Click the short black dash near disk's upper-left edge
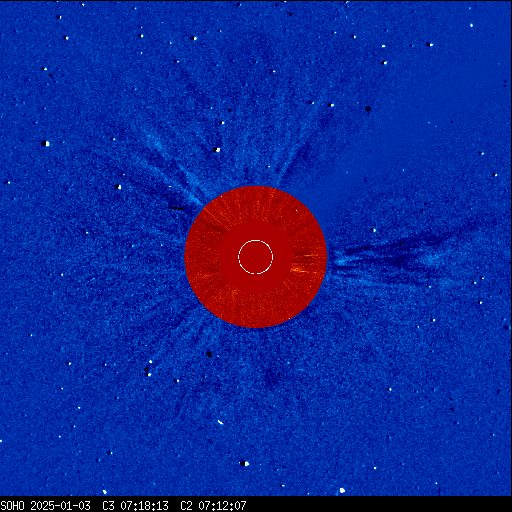 click(x=176, y=209)
